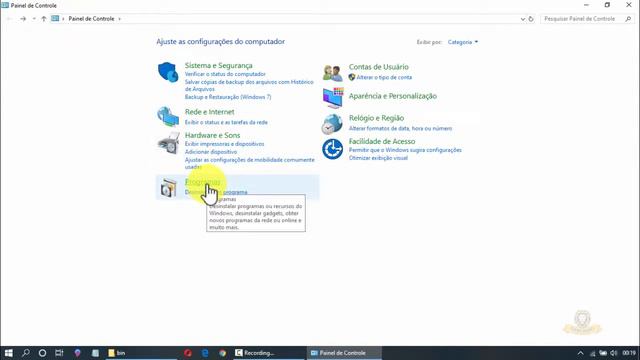Open Hardware e Sons category

click(212, 135)
